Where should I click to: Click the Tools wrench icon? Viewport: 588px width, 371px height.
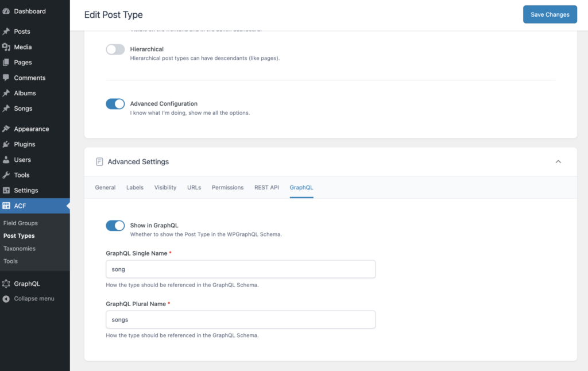point(6,175)
